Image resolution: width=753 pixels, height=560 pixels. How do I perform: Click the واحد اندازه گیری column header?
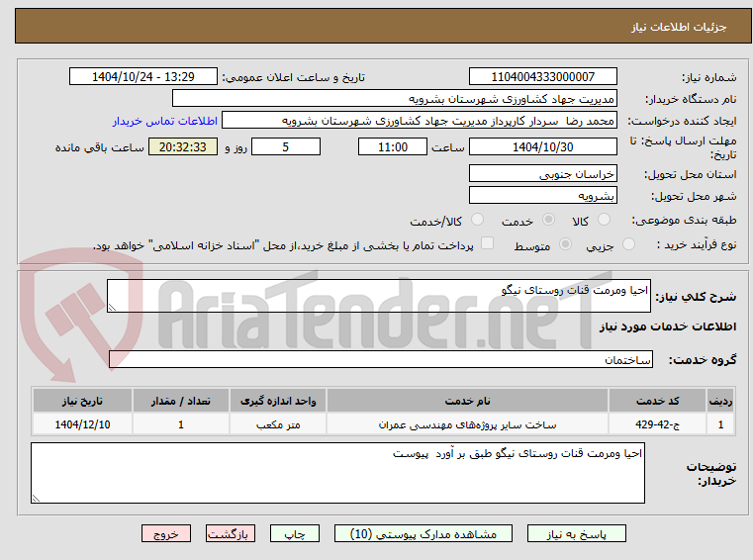point(278,401)
